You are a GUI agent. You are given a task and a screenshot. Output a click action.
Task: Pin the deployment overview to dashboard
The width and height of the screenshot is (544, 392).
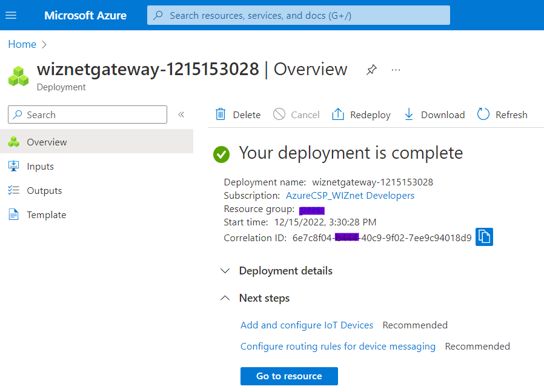click(x=371, y=70)
